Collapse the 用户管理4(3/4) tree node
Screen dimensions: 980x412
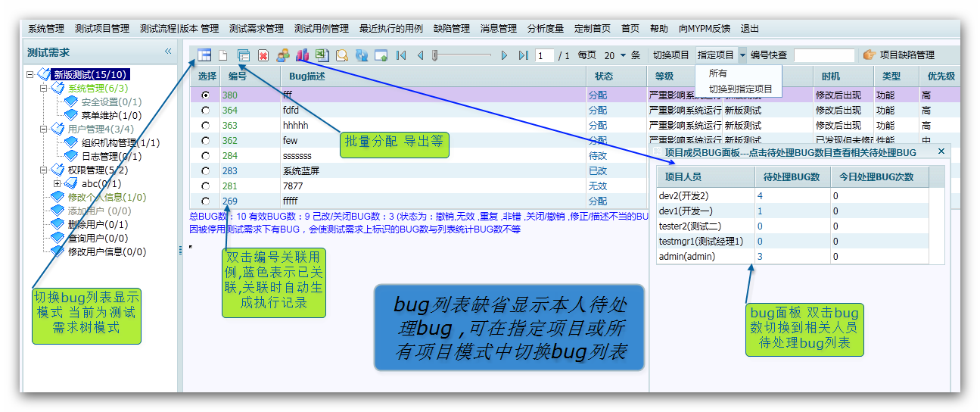(43, 129)
